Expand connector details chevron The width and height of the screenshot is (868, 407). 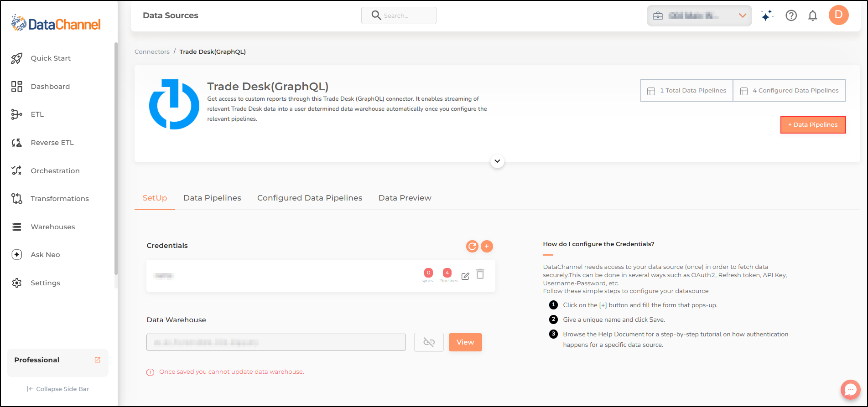tap(497, 161)
